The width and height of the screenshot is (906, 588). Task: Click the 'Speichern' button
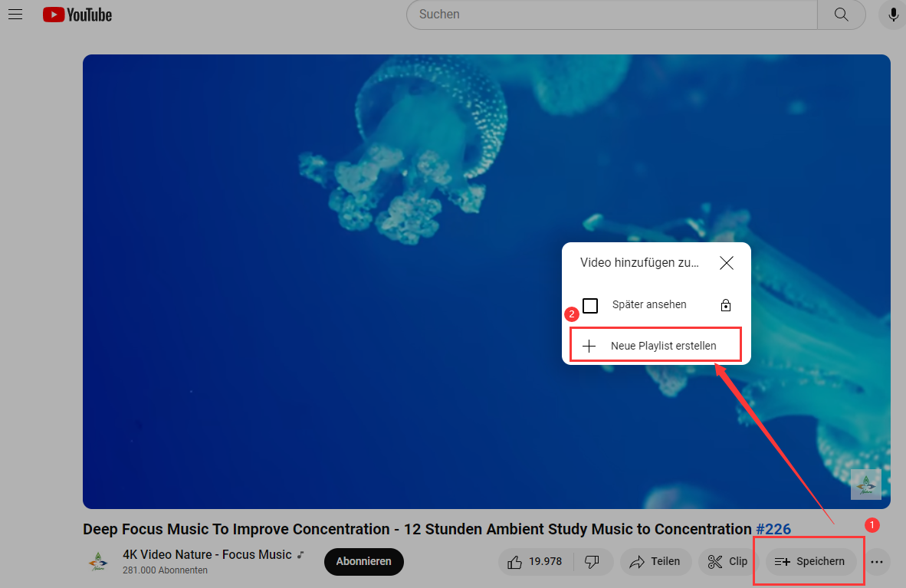[x=810, y=561]
